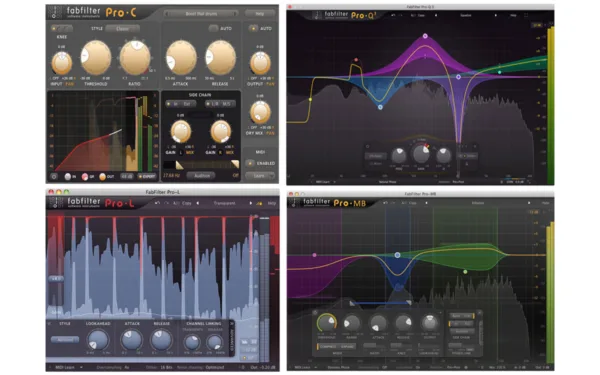600x375 pixels.
Task: Click the Pro-MB Threshold knob
Action: pyautogui.click(x=326, y=323)
